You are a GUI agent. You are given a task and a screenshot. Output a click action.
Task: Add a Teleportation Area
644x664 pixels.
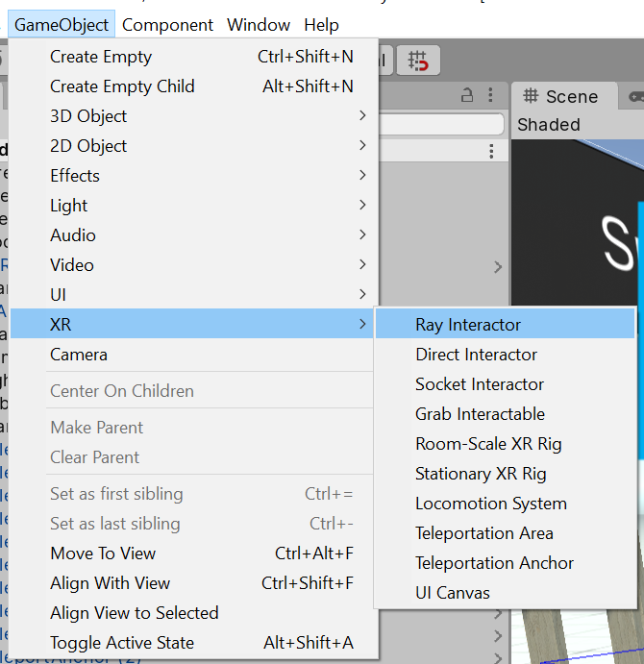[x=505, y=533]
